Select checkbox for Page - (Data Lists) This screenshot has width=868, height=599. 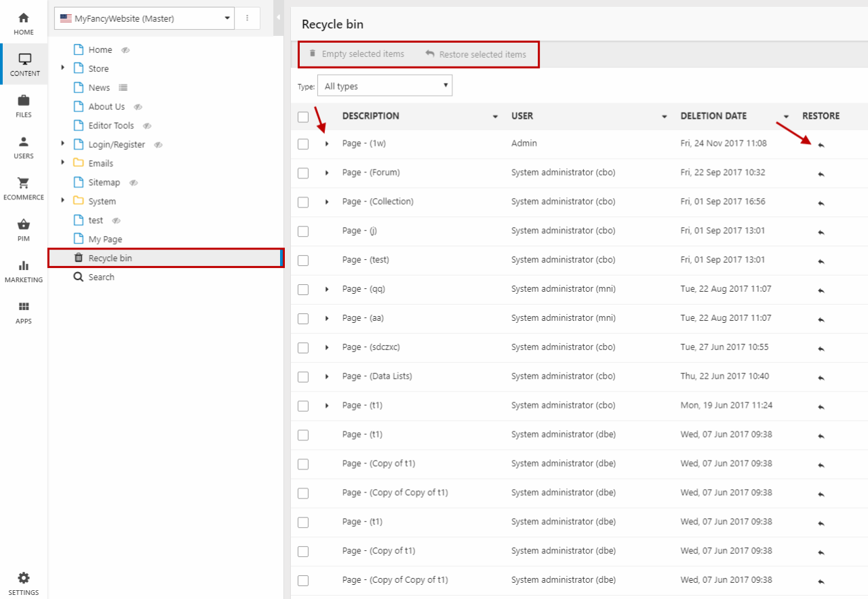click(303, 377)
